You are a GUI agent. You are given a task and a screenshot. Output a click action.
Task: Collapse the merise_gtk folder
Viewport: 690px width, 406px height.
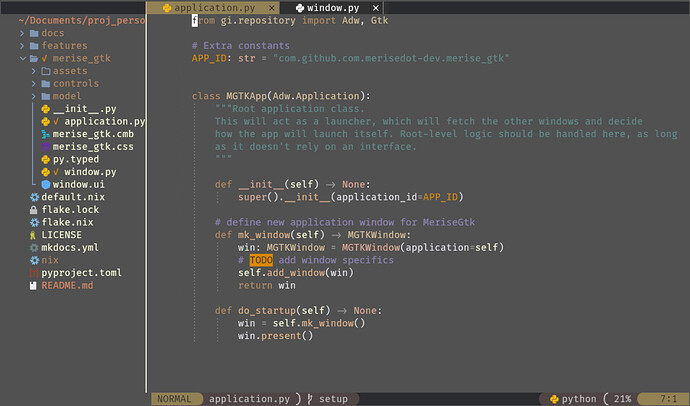22,59
